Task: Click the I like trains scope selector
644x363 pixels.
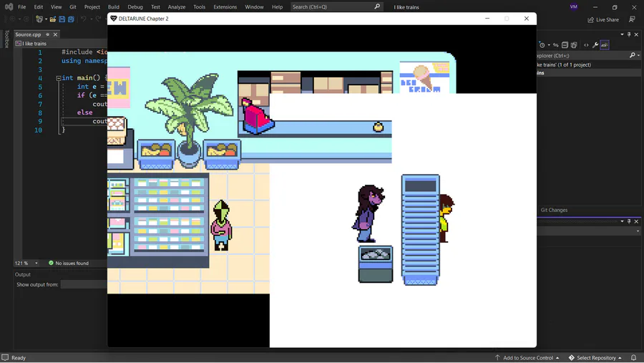Action: 61,44
